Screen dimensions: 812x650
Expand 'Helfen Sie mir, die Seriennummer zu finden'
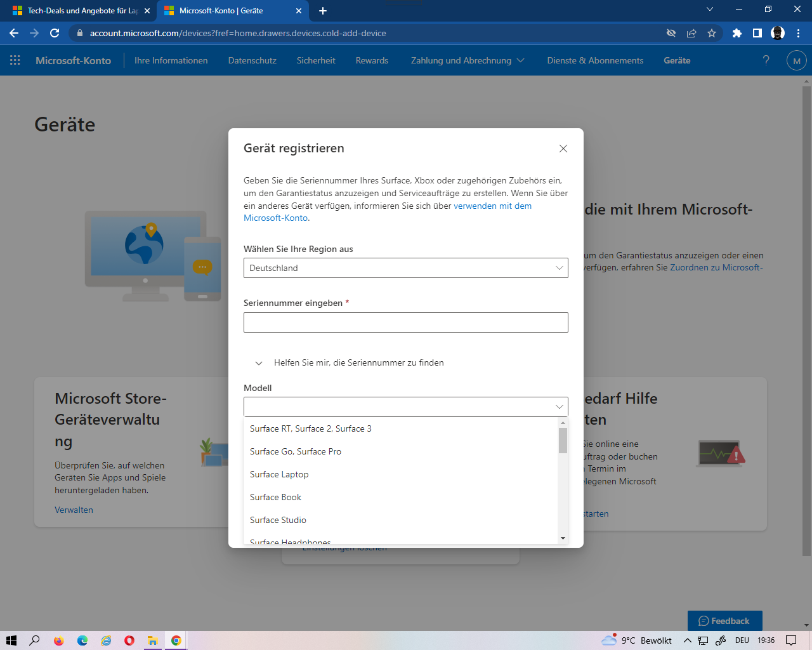click(x=350, y=363)
